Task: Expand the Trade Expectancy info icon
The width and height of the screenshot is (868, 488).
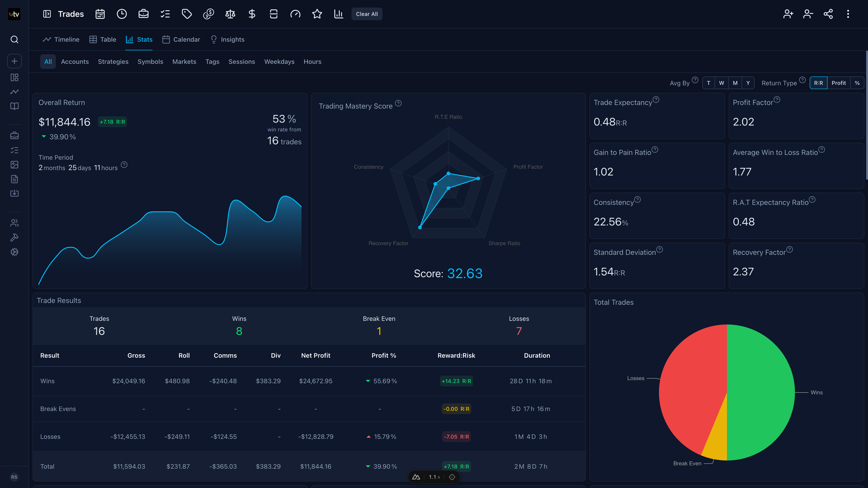Action: [656, 99]
